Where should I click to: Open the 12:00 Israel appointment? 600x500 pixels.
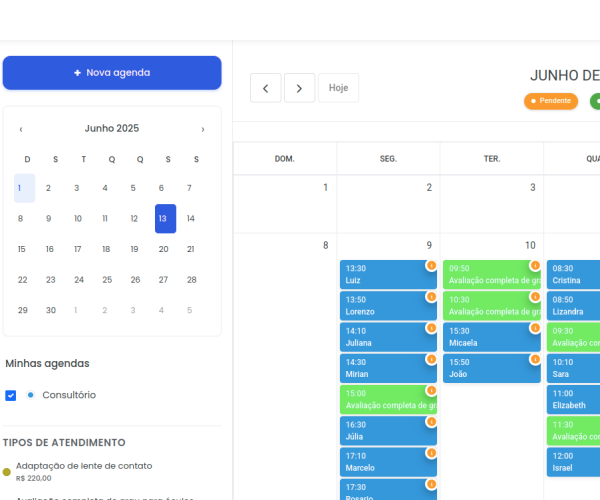pos(573,462)
